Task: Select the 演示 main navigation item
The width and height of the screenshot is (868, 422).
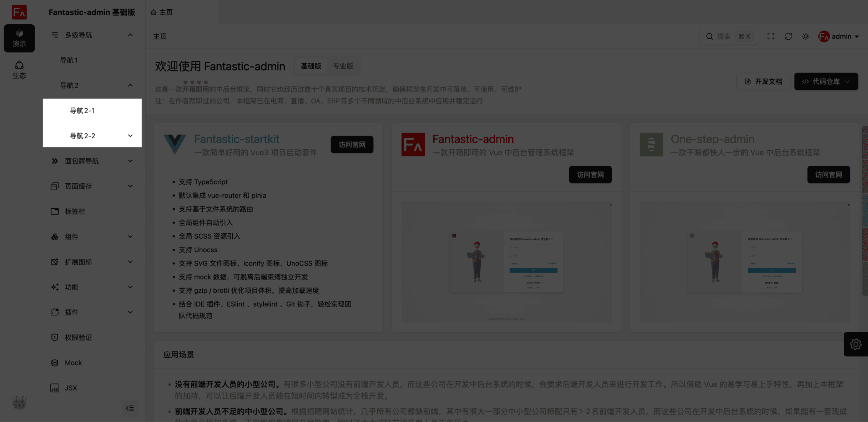Action: (19, 38)
